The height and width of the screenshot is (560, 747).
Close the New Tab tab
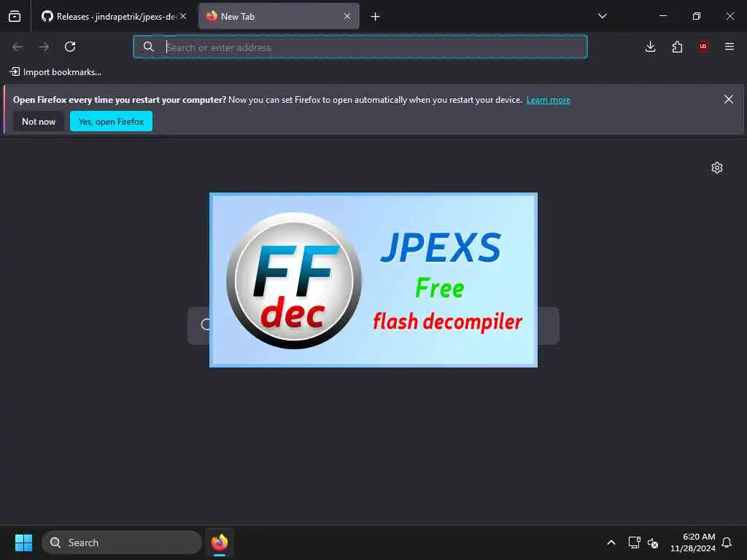click(x=347, y=16)
